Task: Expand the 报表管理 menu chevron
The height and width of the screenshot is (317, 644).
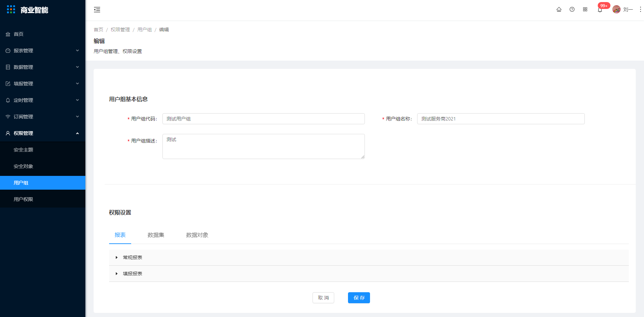Action: tap(77, 51)
